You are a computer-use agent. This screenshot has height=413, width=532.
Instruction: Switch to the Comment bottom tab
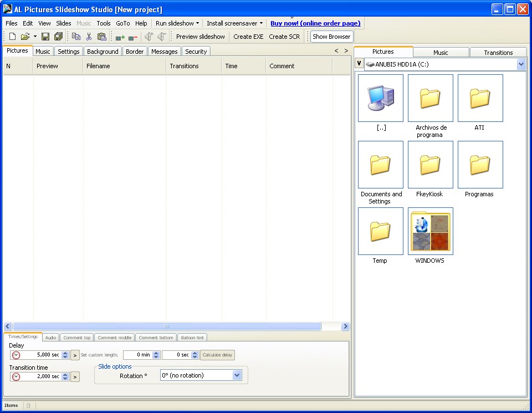pos(156,337)
